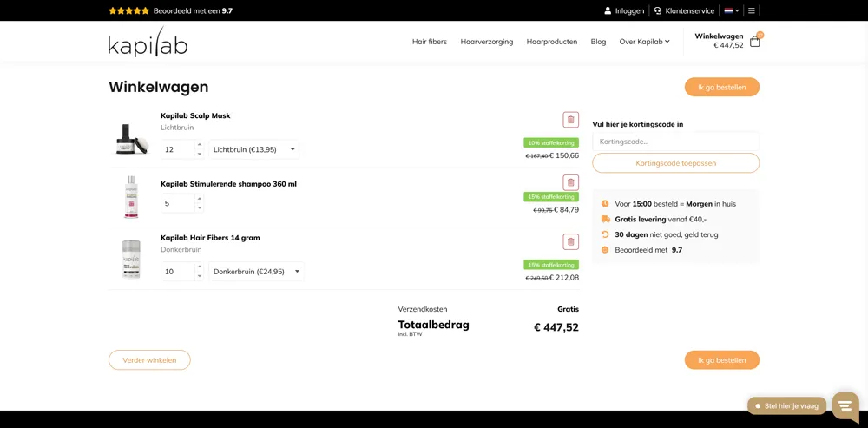Click the top Ik ga bestellen button
The width and height of the screenshot is (868, 428).
pyautogui.click(x=722, y=87)
